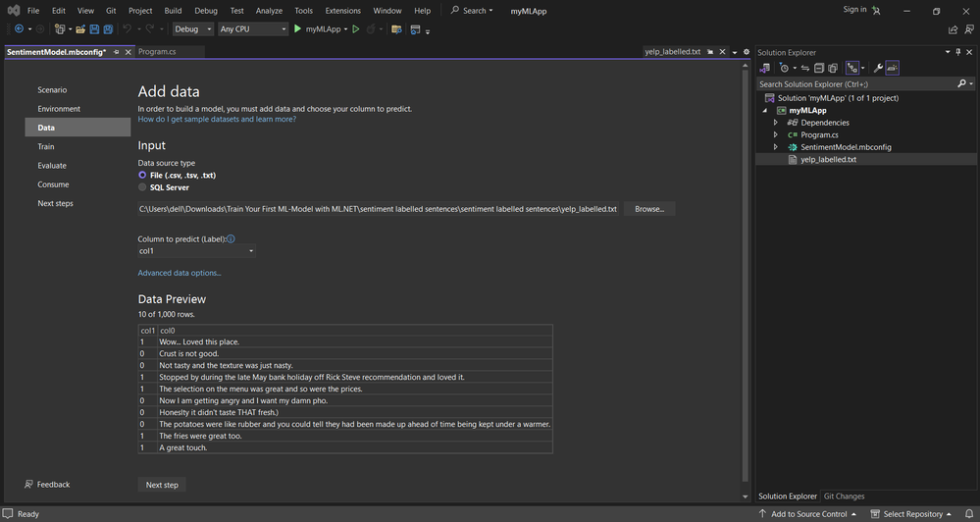The width and height of the screenshot is (980, 522).
Task: Open the Any CPU platform dropdown
Action: pyautogui.click(x=252, y=28)
